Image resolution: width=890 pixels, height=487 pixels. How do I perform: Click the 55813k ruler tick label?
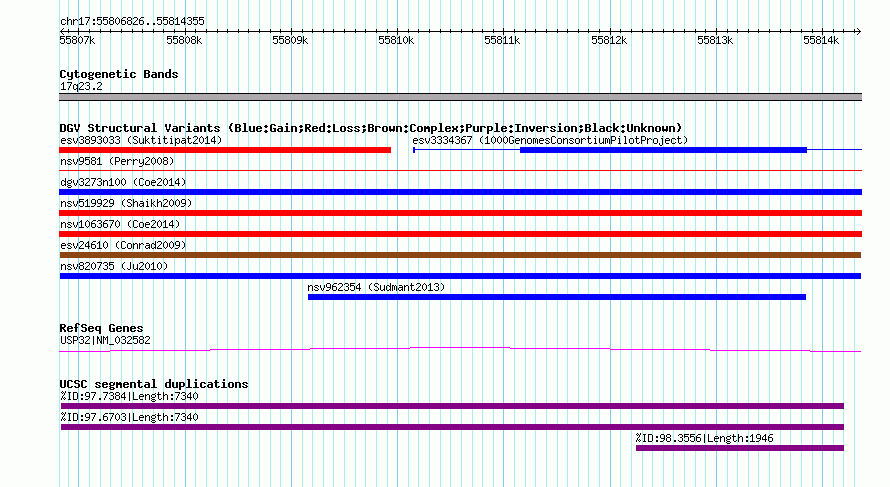click(715, 41)
